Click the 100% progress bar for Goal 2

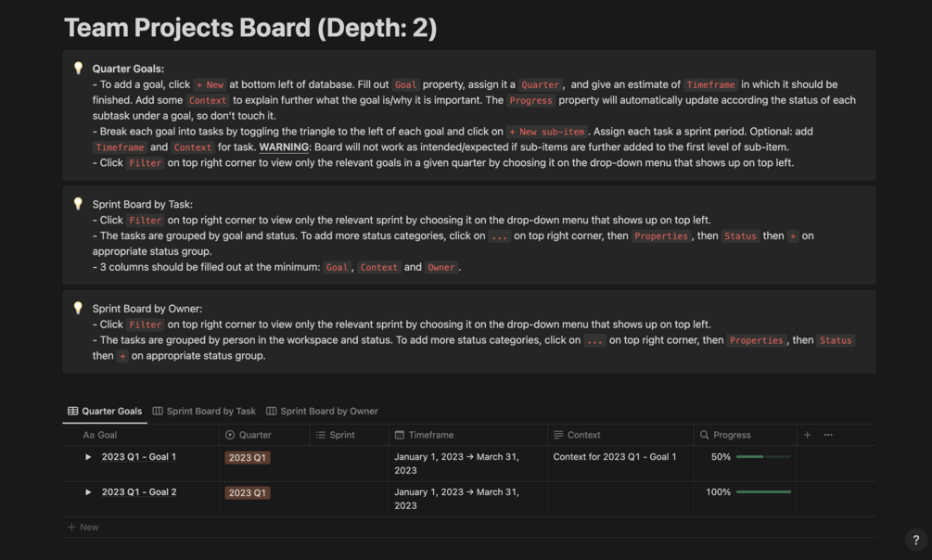click(762, 492)
